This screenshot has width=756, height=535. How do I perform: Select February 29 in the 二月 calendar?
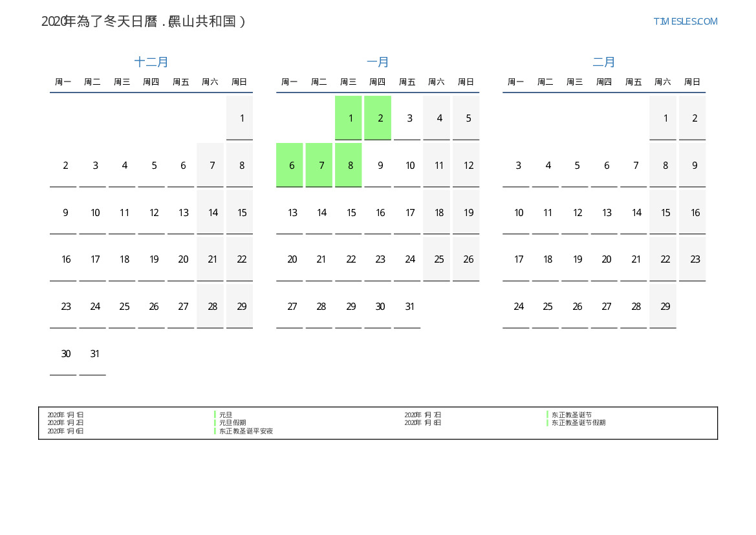[663, 307]
